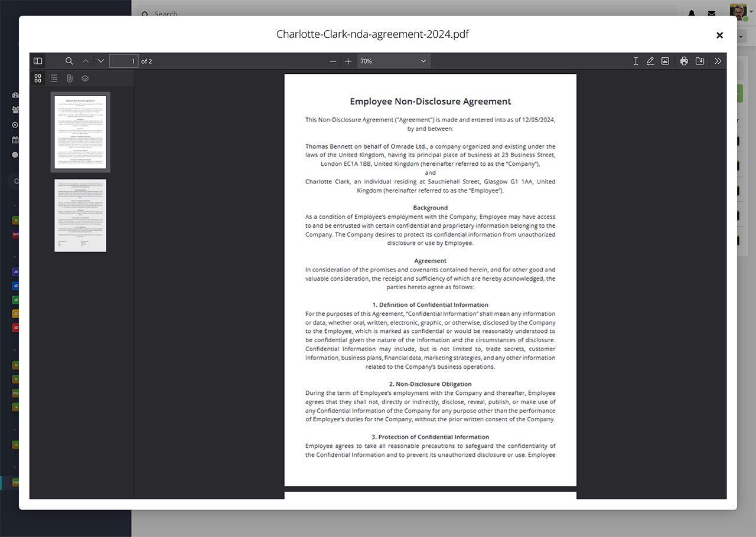
Task: Open the target icon in background sidebar
Action: [15, 125]
